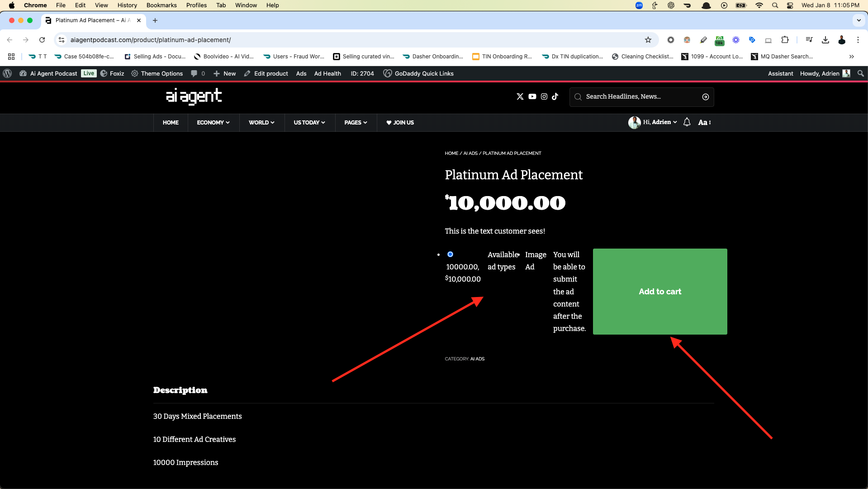The image size is (868, 489).
Task: Open the Ad Health admin link
Action: click(x=327, y=73)
